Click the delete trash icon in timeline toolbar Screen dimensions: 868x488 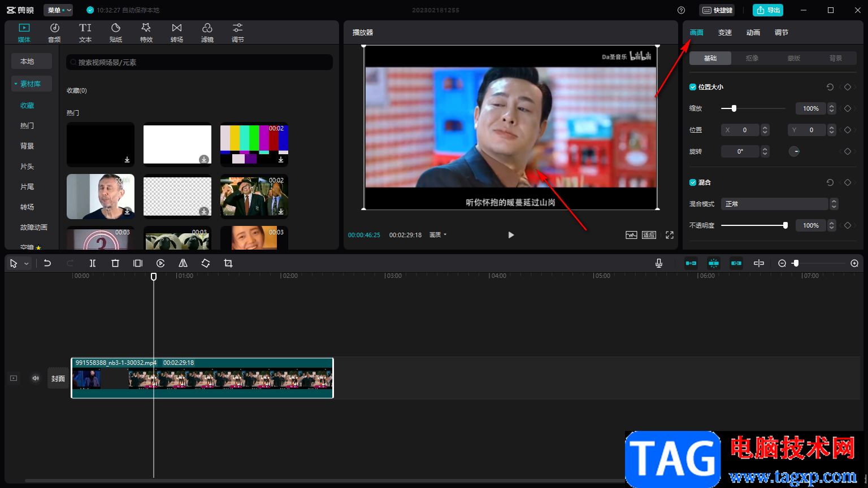(115, 263)
